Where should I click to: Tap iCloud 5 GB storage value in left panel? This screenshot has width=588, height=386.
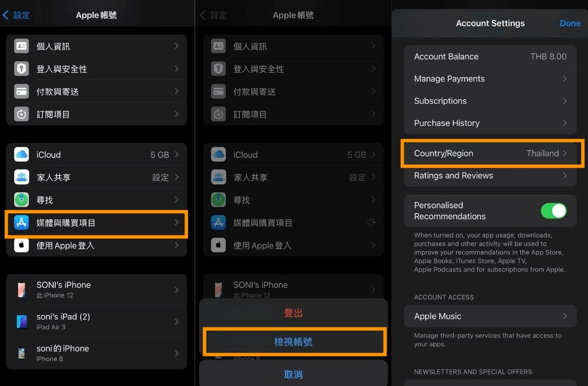click(160, 155)
